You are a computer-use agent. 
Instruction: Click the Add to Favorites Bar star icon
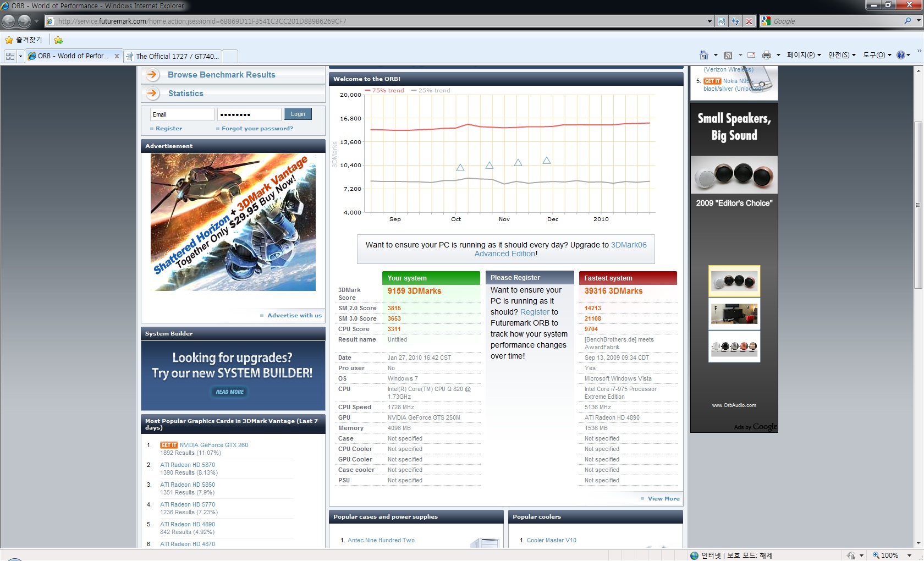(x=58, y=40)
